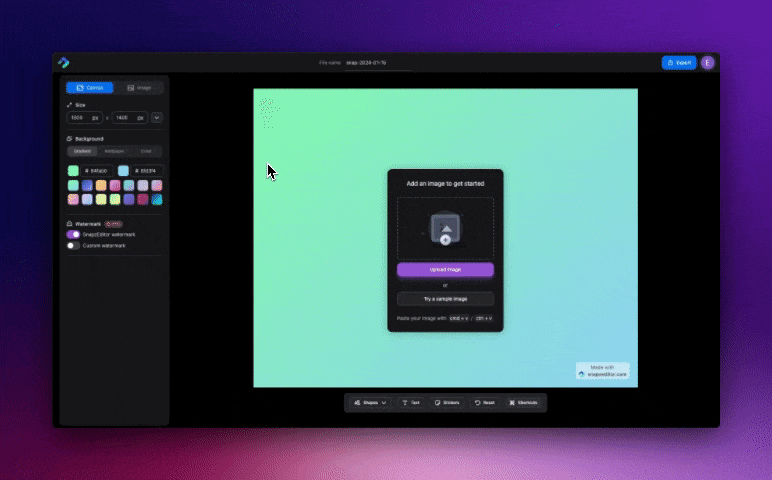Screen dimensions: 772x480
Task: Open the light blue second gradient color picker
Action: pos(123,171)
